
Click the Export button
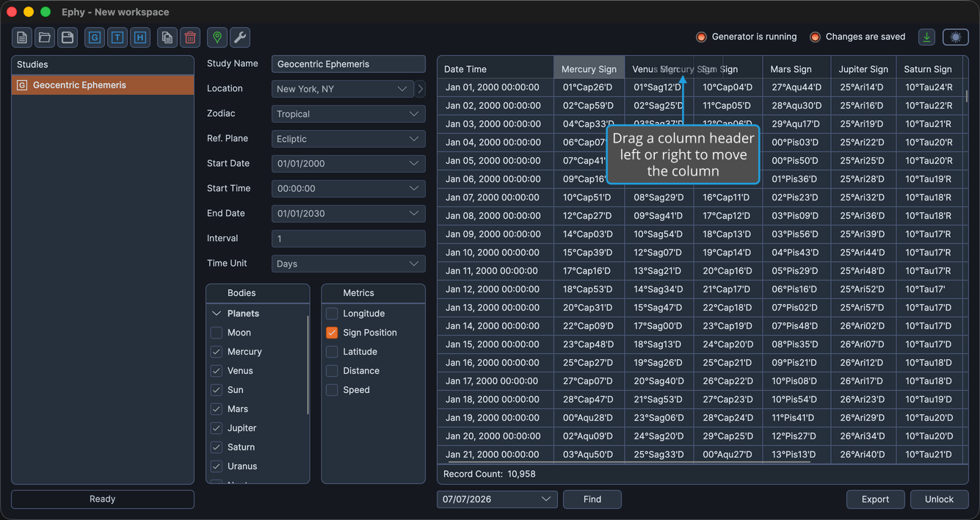coord(875,499)
